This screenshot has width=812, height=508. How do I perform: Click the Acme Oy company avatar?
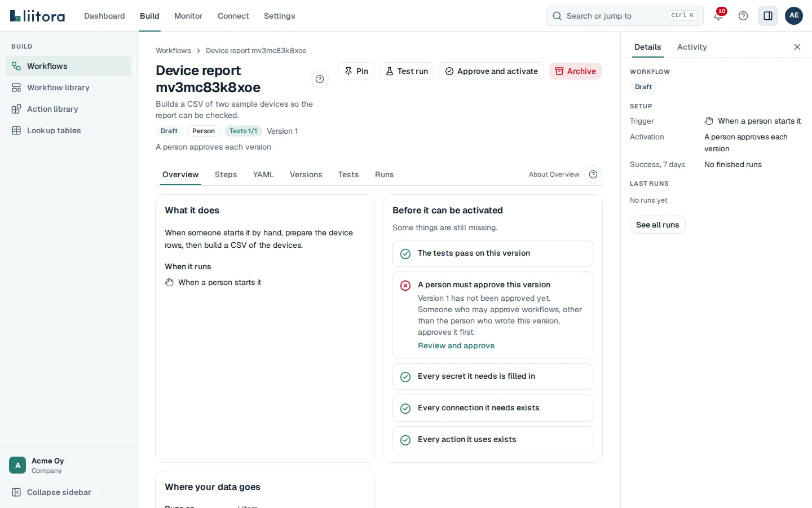click(17, 465)
